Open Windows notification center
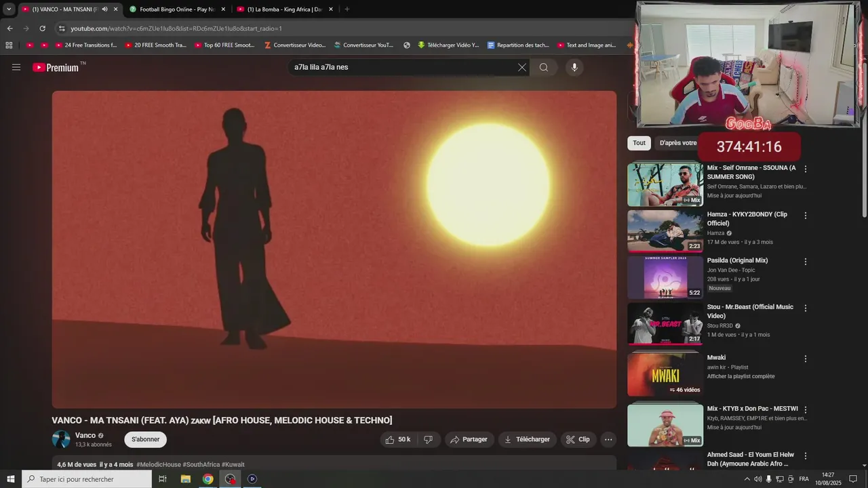Screen dimensions: 868x488 (x=854, y=479)
